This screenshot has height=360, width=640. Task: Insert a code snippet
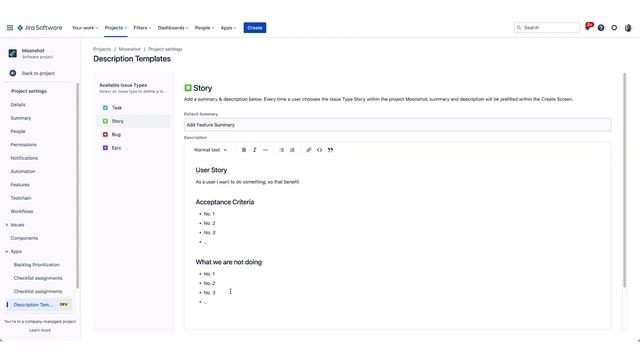[319, 150]
